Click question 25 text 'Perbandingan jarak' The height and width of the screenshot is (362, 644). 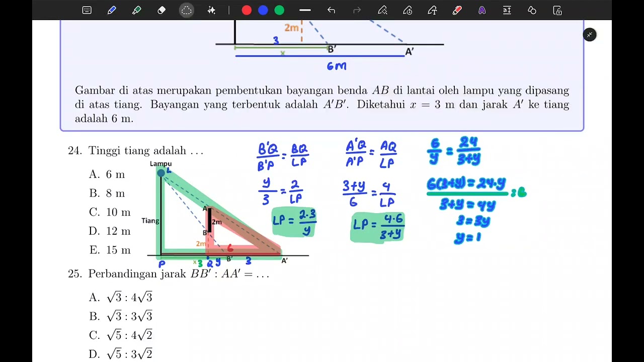click(137, 274)
